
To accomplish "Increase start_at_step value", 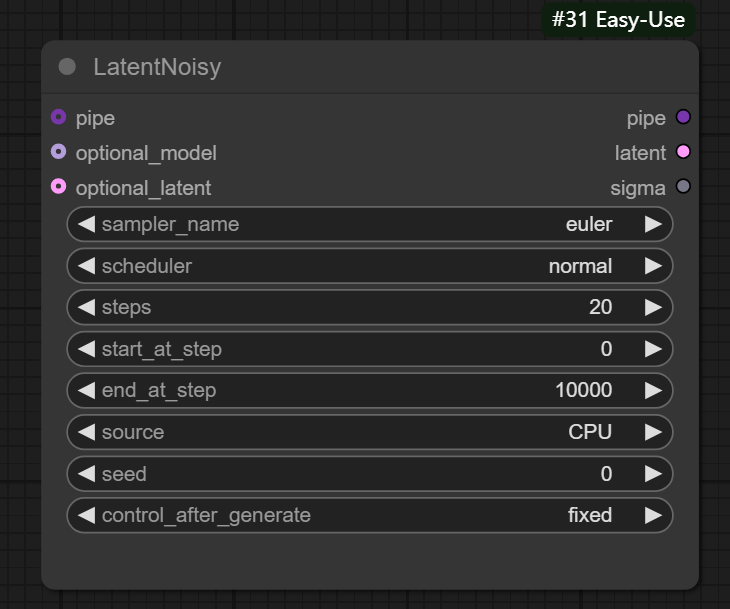I will pyautogui.click(x=653, y=349).
